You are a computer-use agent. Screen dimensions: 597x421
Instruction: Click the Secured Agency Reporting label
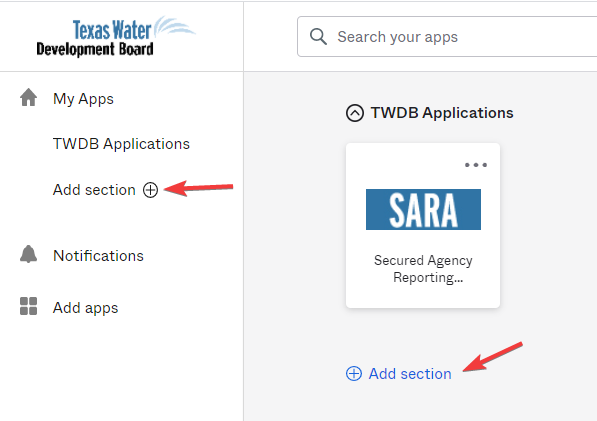[x=423, y=269]
